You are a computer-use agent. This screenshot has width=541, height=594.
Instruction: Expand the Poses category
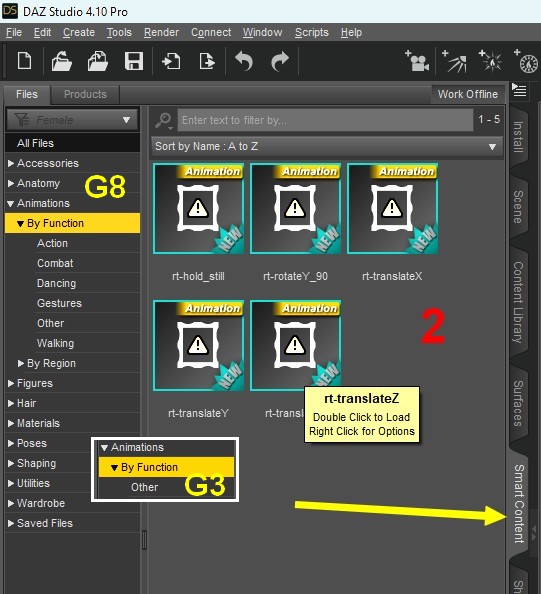click(11, 444)
